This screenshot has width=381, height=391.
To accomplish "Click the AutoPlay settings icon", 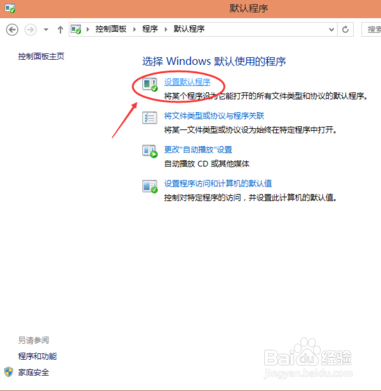I will pos(150,151).
